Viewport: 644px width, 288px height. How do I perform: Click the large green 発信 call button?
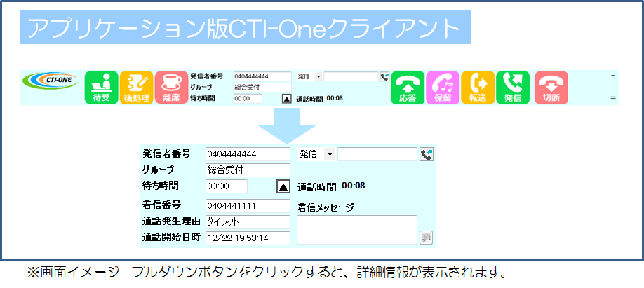pyautogui.click(x=513, y=88)
